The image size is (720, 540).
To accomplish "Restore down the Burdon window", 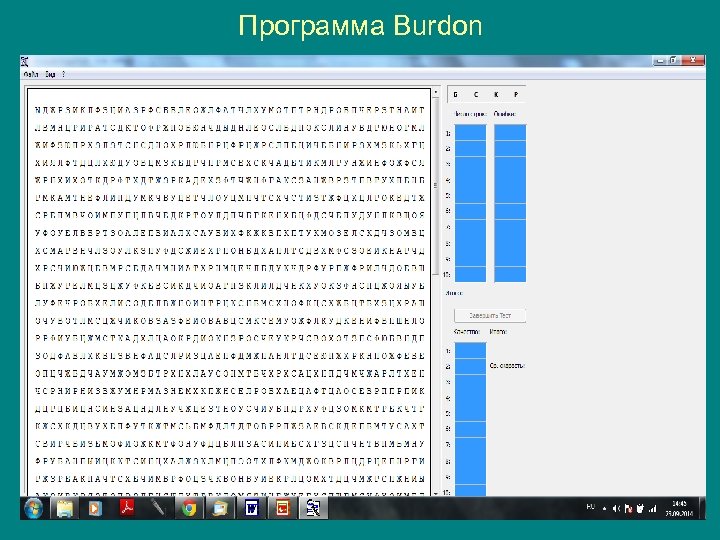I will 674,61.
